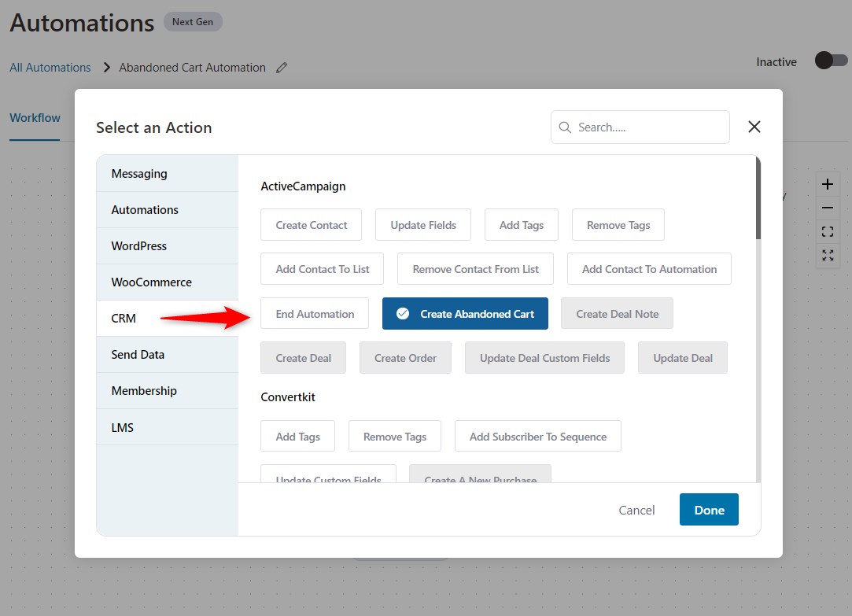
Task: Choose Add Subscriber To Sequence action
Action: point(538,436)
